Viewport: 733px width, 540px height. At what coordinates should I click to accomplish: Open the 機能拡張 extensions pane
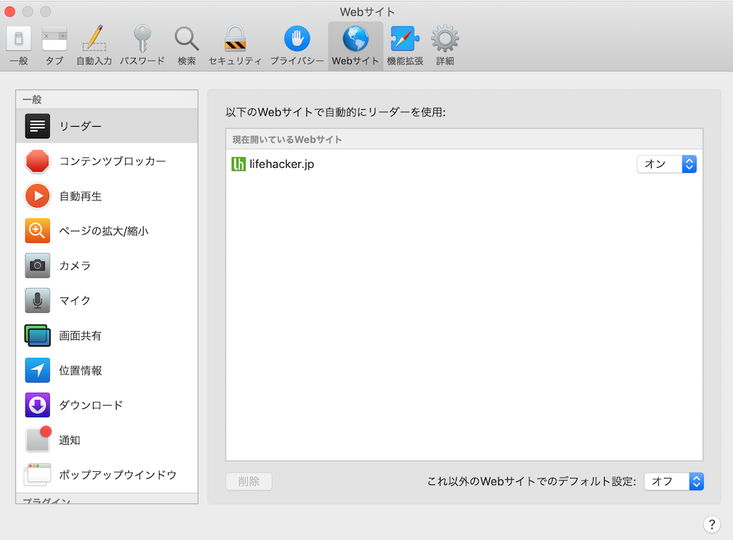click(x=405, y=46)
